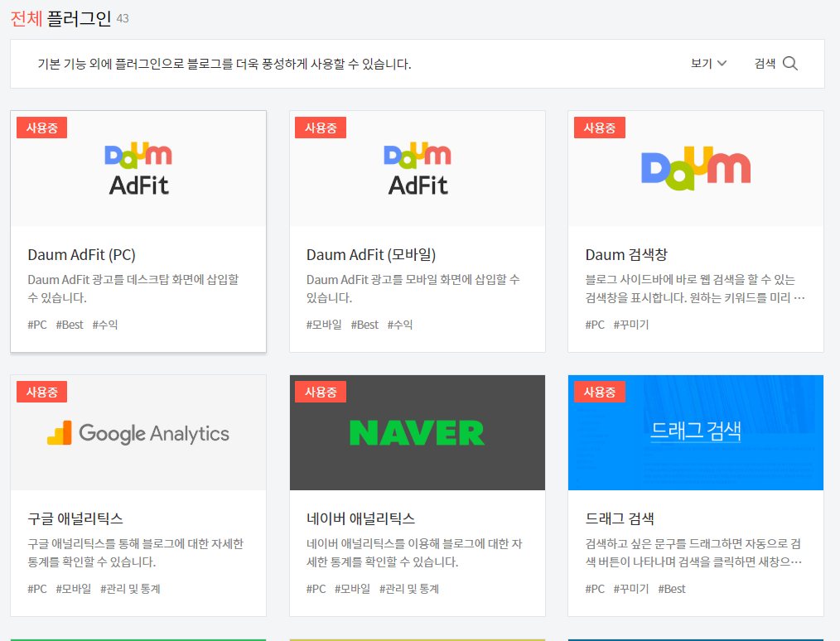Select #PC tag on Daum 검색창 card
The image size is (840, 641).
click(x=595, y=325)
